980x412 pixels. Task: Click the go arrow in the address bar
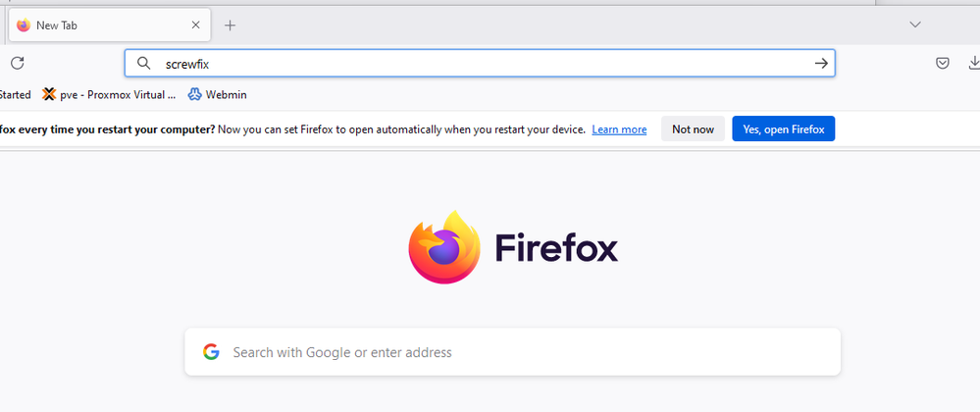pyautogui.click(x=821, y=64)
